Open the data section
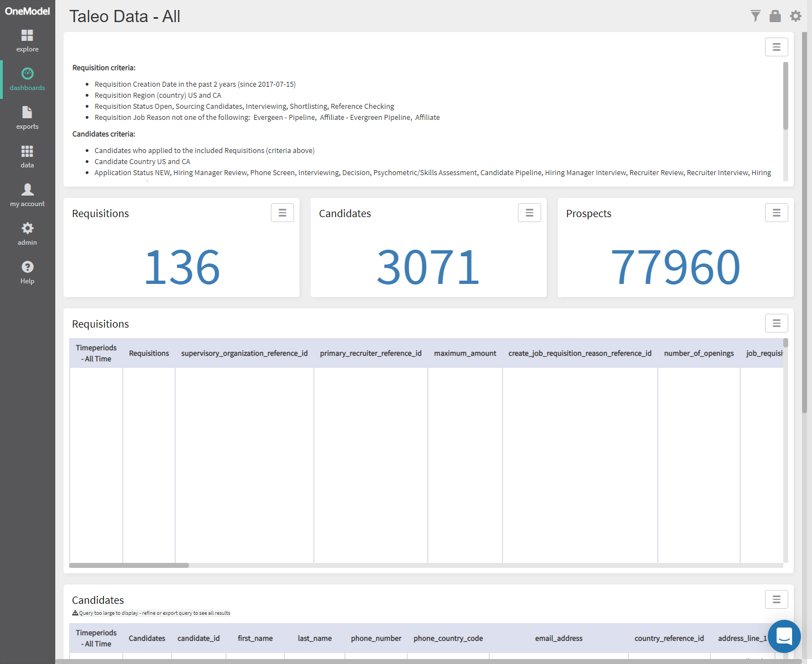 coord(27,157)
